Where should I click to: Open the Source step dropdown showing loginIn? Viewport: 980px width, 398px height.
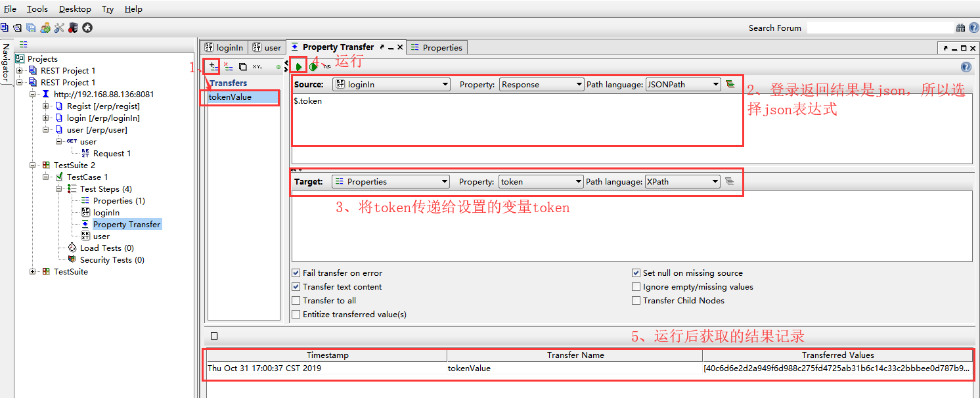click(391, 84)
